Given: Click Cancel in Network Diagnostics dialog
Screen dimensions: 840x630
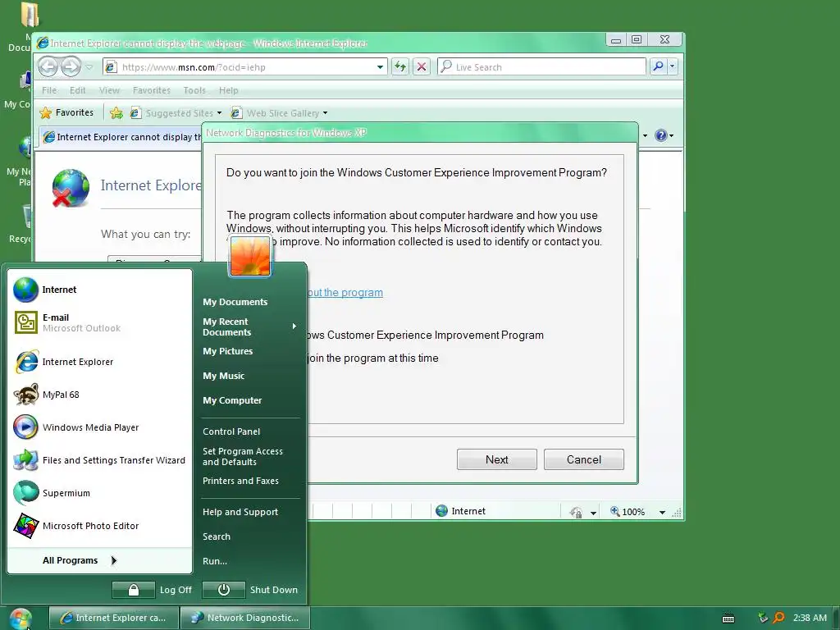Looking at the screenshot, I should coord(583,459).
